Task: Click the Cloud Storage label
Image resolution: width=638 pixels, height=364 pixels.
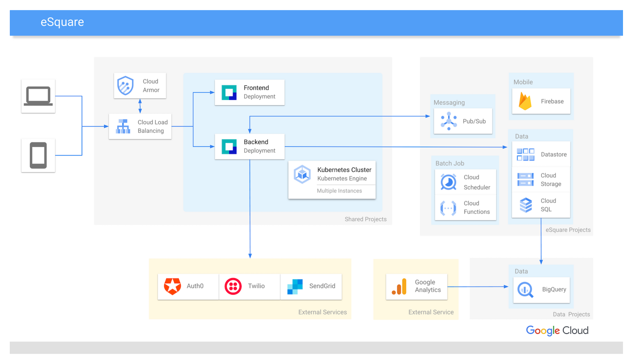Action: [551, 179]
